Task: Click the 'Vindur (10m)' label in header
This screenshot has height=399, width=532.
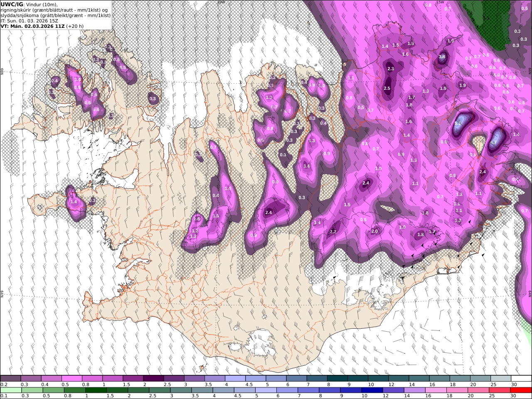Action: tap(42, 4)
